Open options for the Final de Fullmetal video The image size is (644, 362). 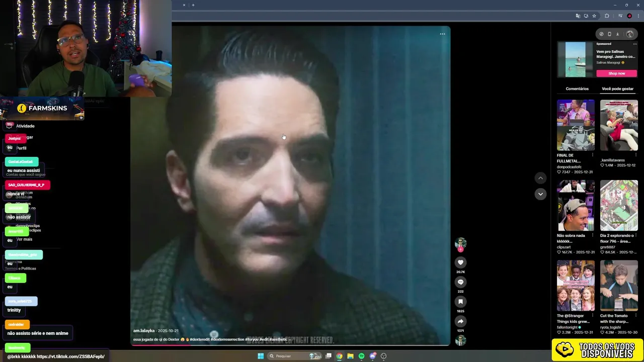coord(593,155)
